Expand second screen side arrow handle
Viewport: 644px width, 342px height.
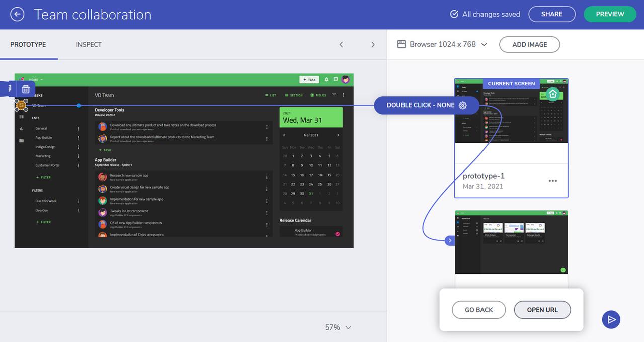pyautogui.click(x=450, y=241)
